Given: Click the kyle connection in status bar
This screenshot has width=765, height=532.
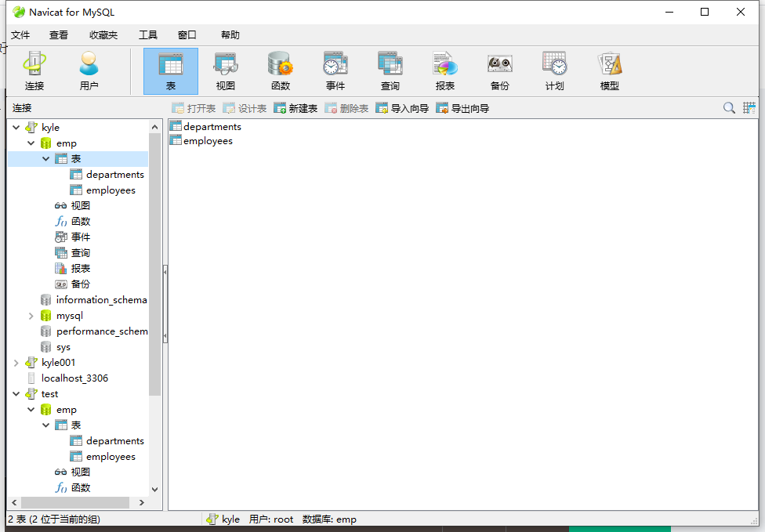Looking at the screenshot, I should [223, 519].
